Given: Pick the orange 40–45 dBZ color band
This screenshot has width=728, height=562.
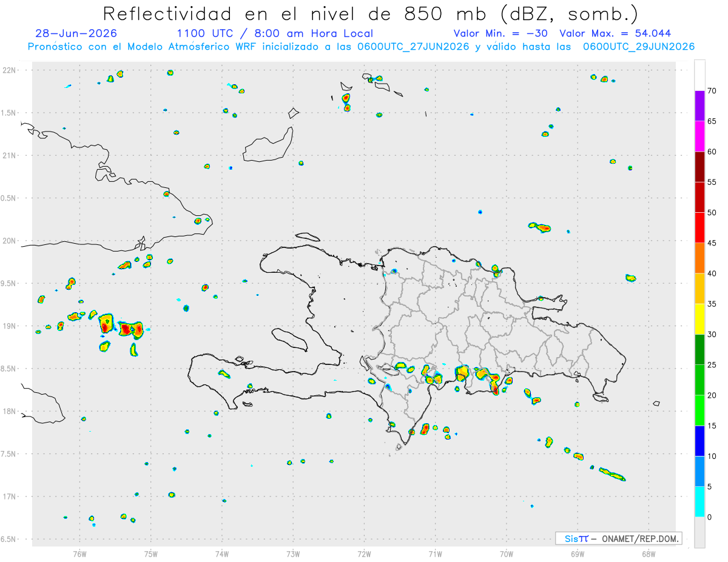Looking at the screenshot, I should pos(699,258).
